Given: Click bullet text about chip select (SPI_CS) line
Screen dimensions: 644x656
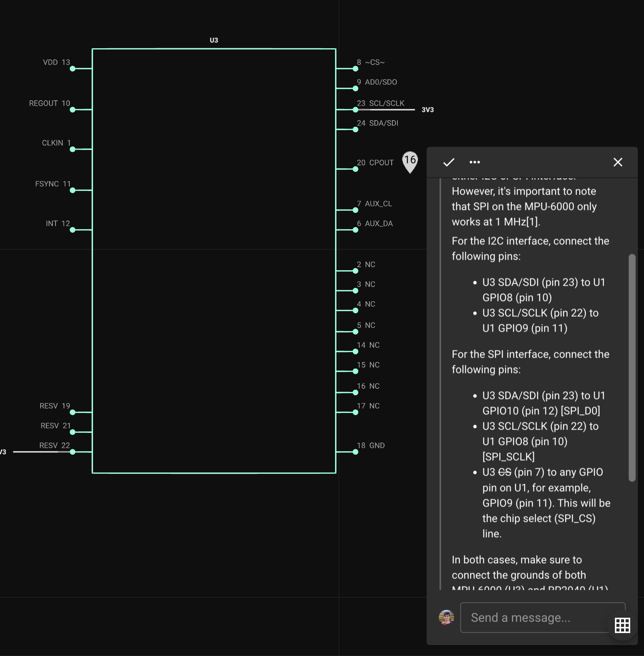Looking at the screenshot, I should (546, 503).
